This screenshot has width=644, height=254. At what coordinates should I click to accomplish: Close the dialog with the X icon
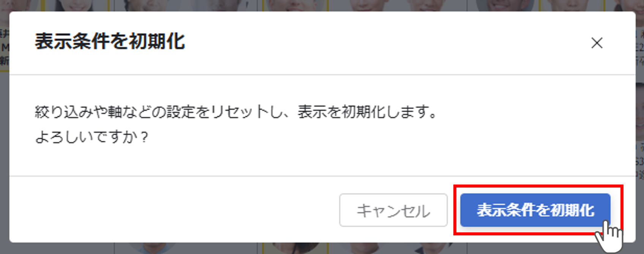pyautogui.click(x=597, y=43)
